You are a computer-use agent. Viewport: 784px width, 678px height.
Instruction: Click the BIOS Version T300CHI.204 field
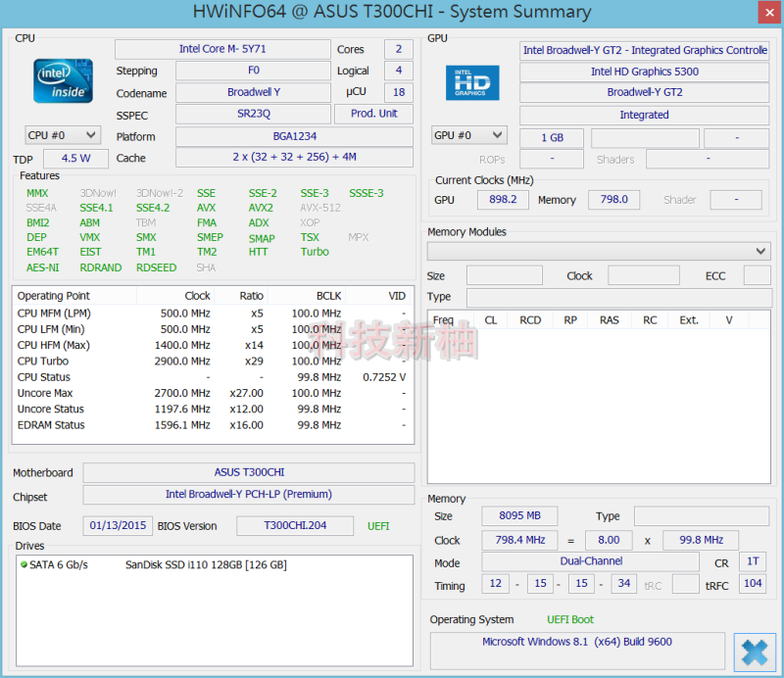point(295,526)
